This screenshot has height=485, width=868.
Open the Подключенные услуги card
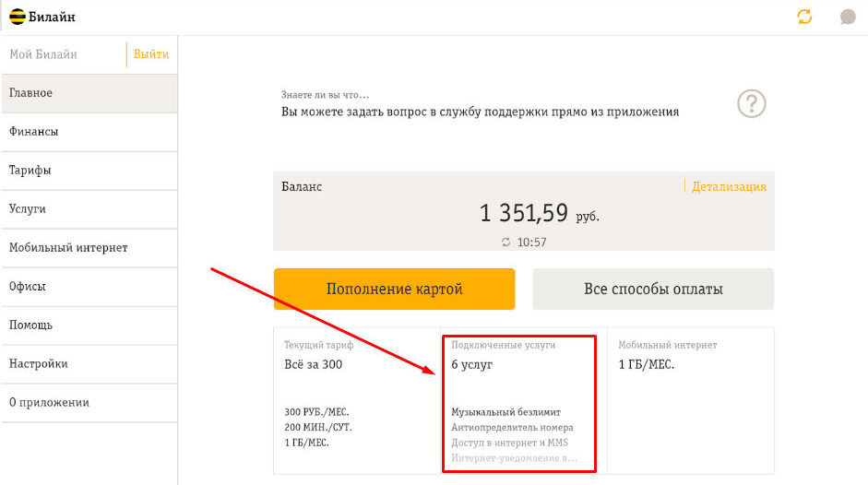520,402
